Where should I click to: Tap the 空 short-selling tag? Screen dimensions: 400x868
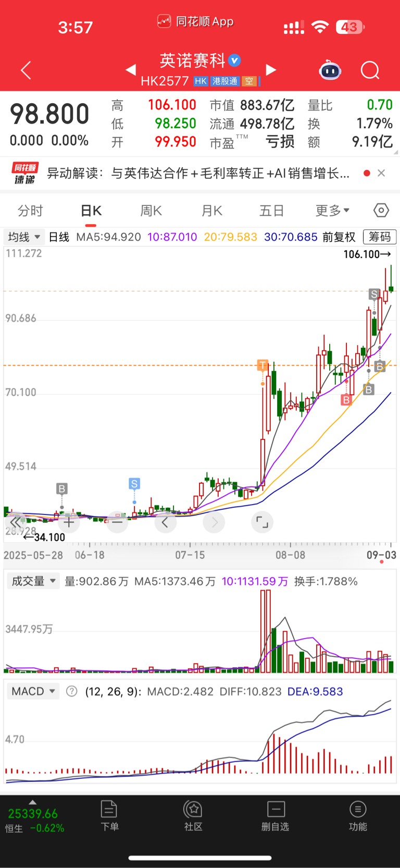(249, 81)
